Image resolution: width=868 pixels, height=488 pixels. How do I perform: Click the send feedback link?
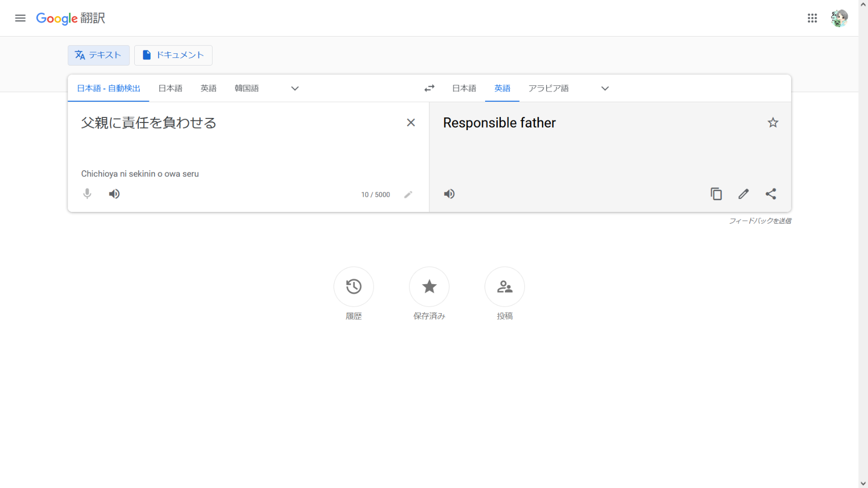[x=760, y=221]
